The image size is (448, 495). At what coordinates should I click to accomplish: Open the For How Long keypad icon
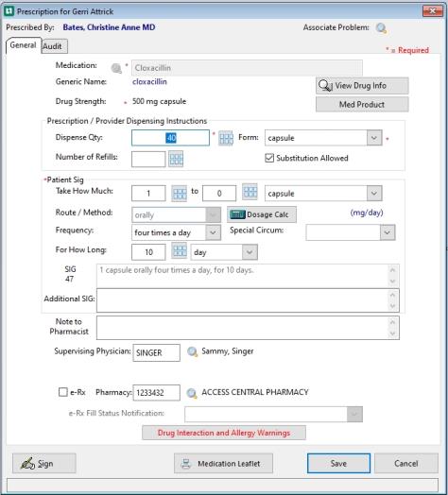[x=180, y=250]
